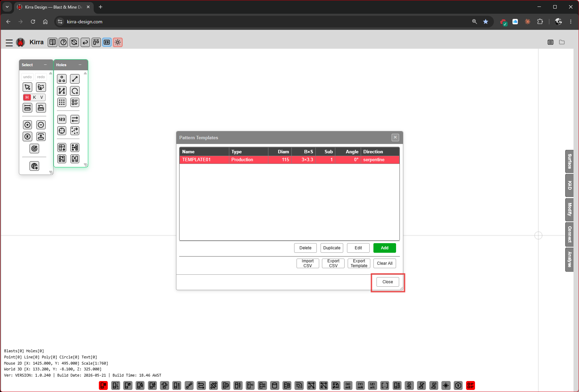Viewport: 579px width, 392px height.
Task: Select the dotted grid pattern tool
Action: [62, 102]
